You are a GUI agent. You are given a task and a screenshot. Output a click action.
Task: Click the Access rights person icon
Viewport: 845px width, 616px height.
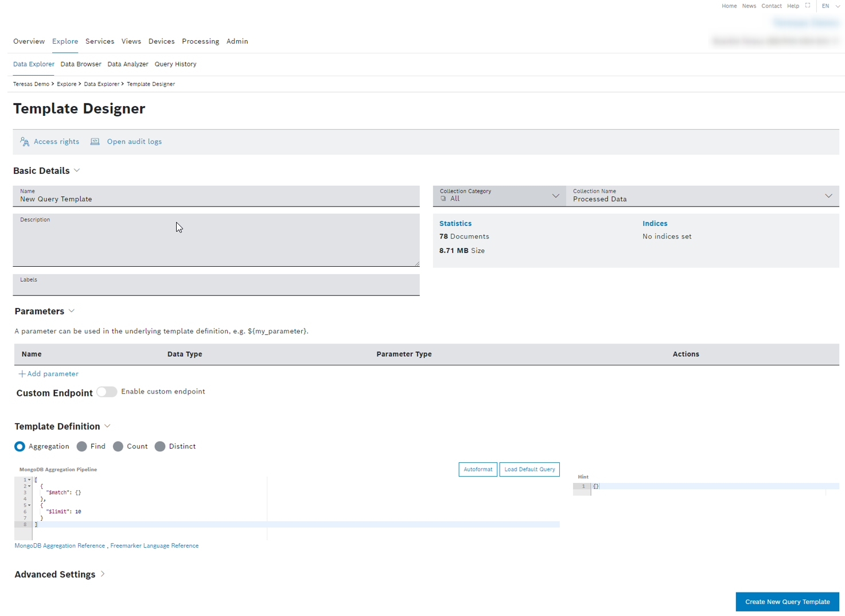click(x=25, y=142)
